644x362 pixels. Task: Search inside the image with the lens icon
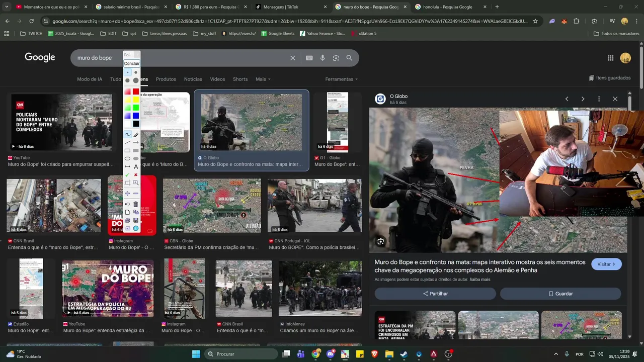[380, 242]
